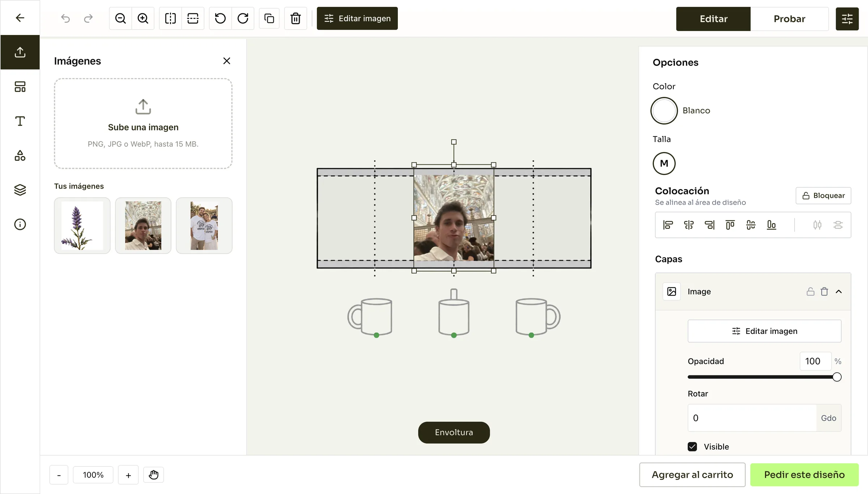This screenshot has height=494, width=868.
Task: Click Agregar al carrito
Action: click(692, 474)
